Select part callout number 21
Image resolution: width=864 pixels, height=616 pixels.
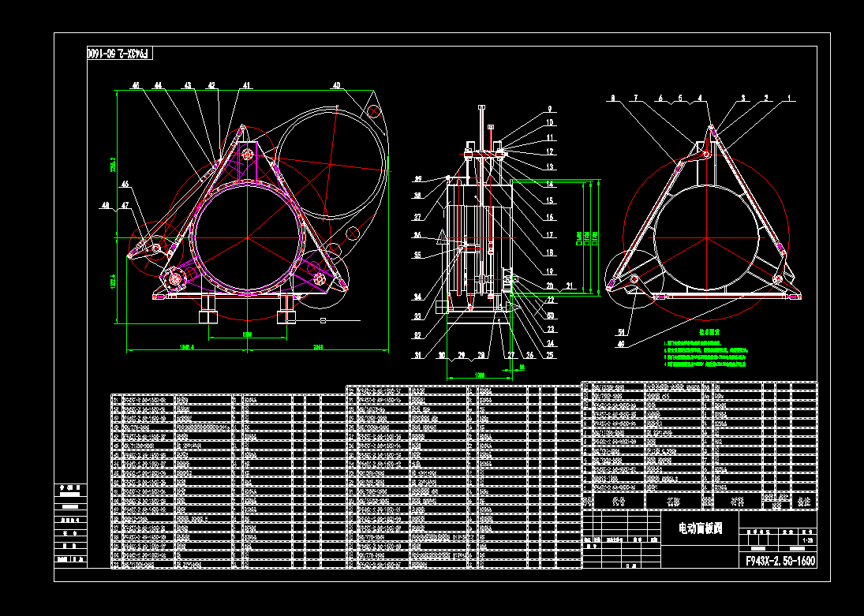[x=570, y=286]
